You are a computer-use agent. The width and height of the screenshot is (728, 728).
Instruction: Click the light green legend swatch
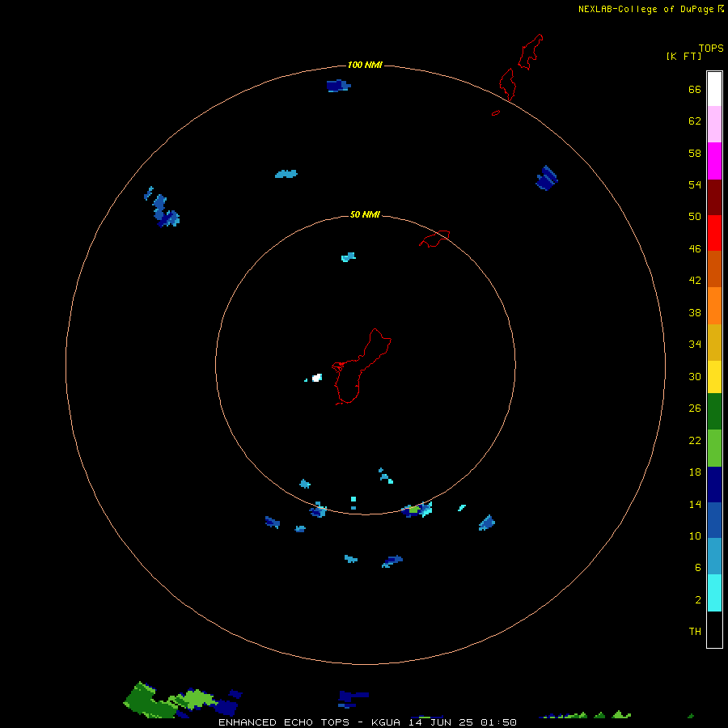[714, 448]
